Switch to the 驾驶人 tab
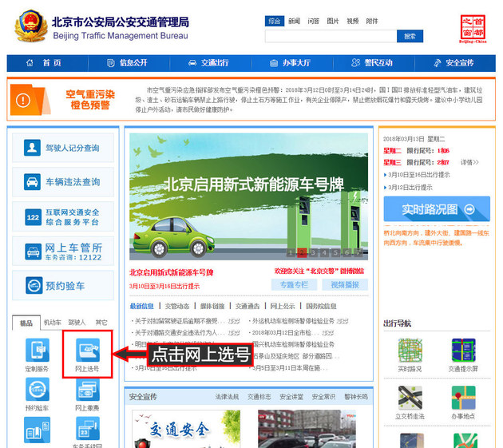Screen dimensions: 503x448 coord(77,323)
